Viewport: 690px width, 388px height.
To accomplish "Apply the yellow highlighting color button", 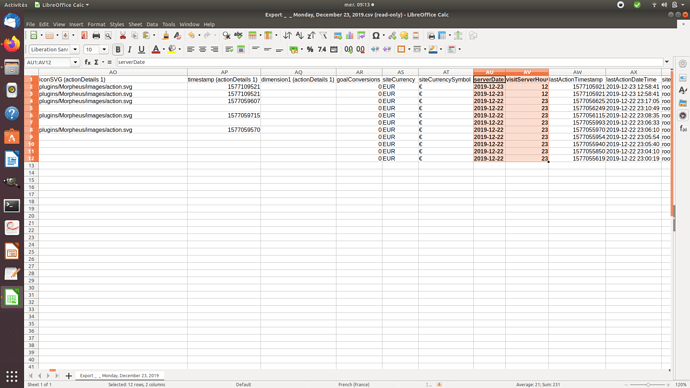I will pos(172,49).
